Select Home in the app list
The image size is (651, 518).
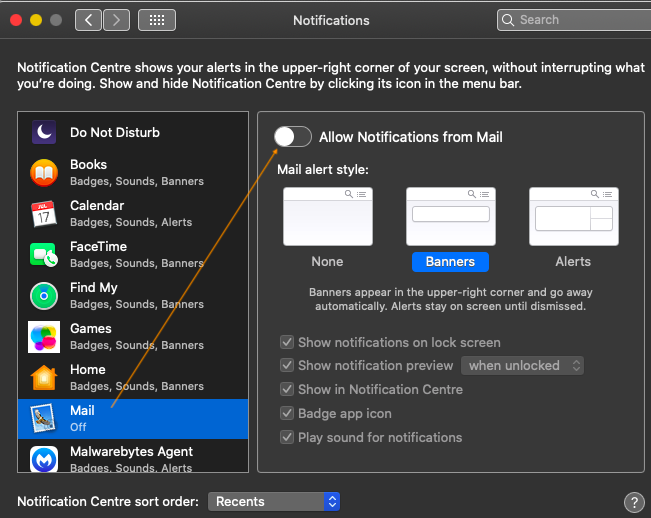133,378
